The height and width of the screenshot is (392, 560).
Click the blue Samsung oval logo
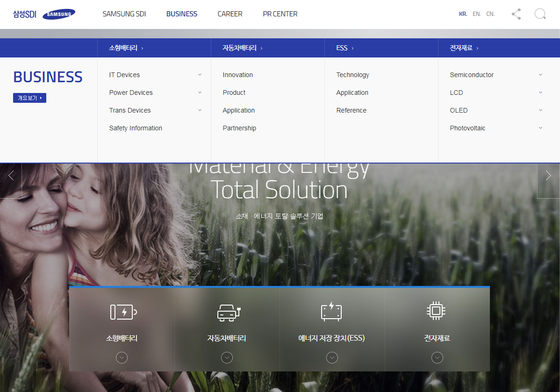59,14
